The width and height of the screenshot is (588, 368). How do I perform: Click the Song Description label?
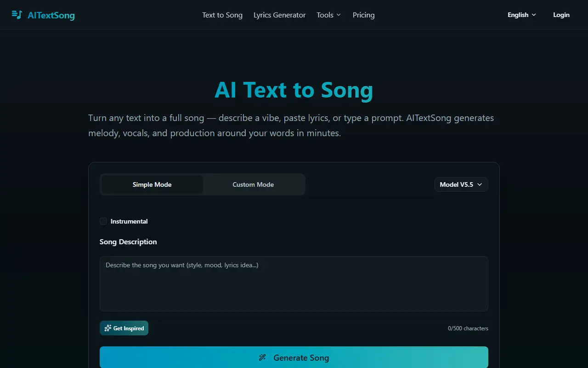(128, 241)
